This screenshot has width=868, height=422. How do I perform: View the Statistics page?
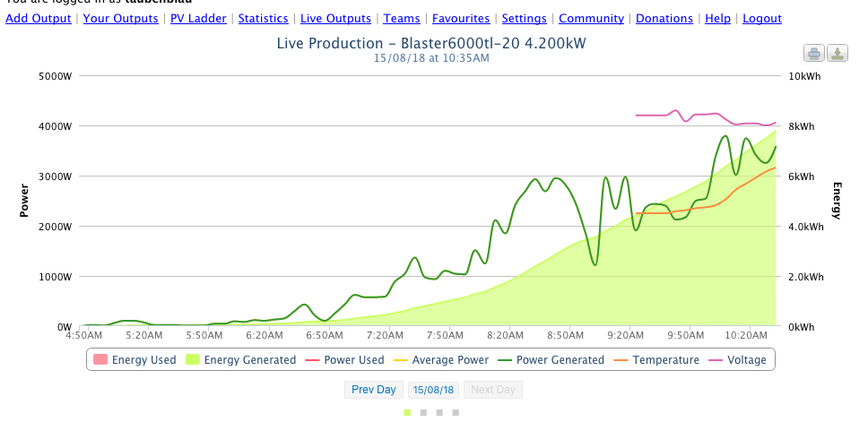263,18
